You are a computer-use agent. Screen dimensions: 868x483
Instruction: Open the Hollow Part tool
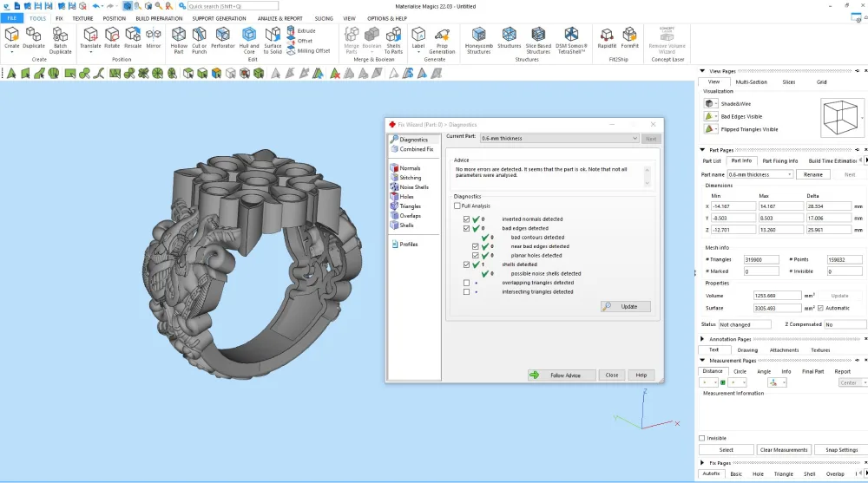coord(179,41)
